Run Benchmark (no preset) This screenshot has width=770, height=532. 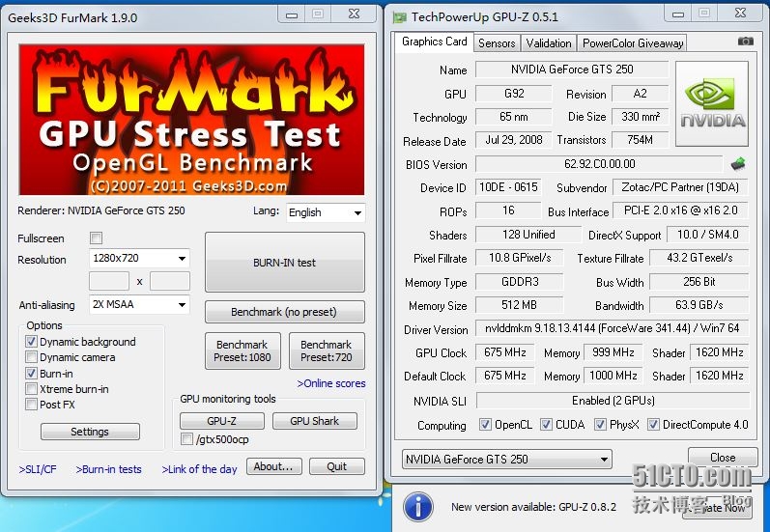coord(285,312)
